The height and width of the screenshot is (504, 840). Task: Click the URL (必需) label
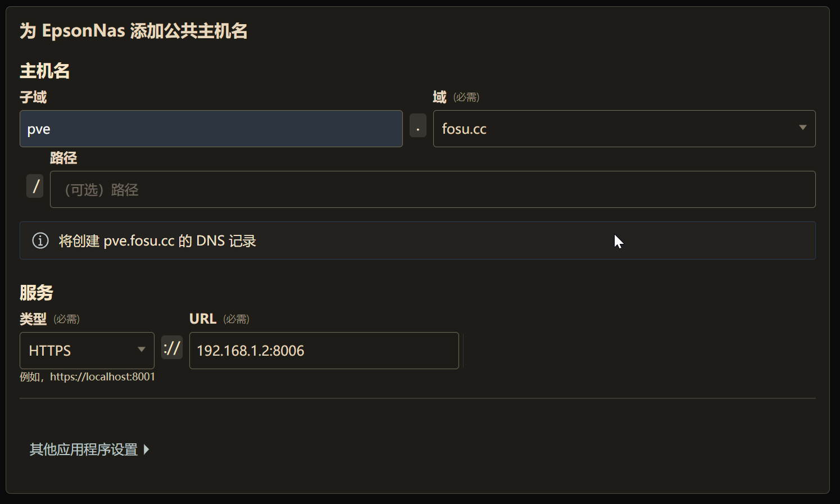[x=219, y=319]
